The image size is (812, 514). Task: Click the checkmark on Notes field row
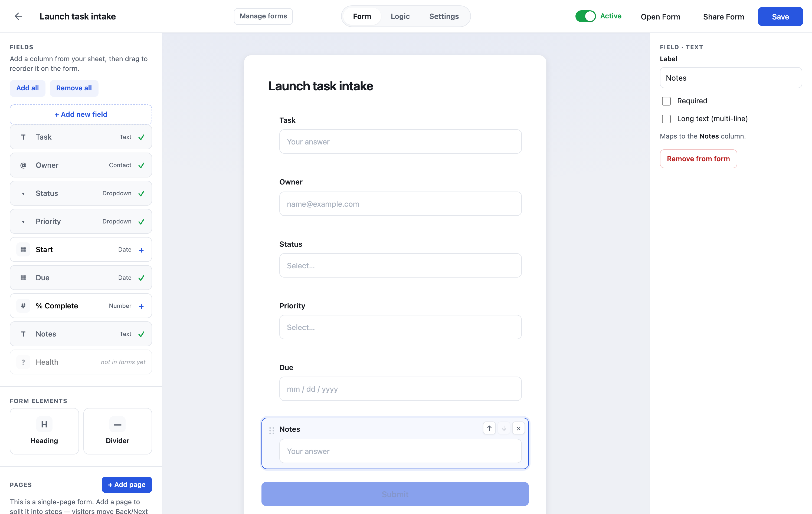pos(141,334)
